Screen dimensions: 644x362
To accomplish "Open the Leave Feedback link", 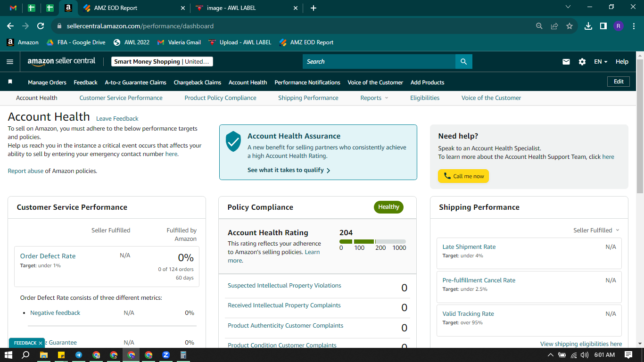I will click(x=117, y=119).
